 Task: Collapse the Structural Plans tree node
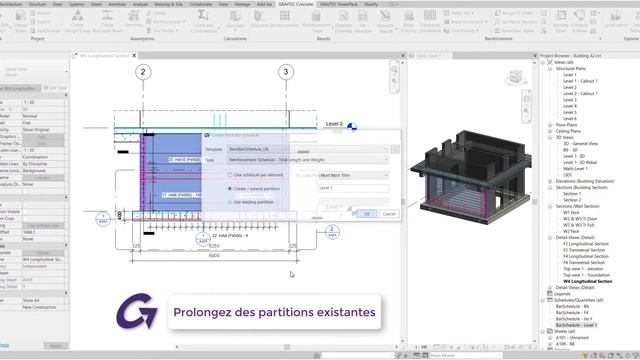[550, 69]
